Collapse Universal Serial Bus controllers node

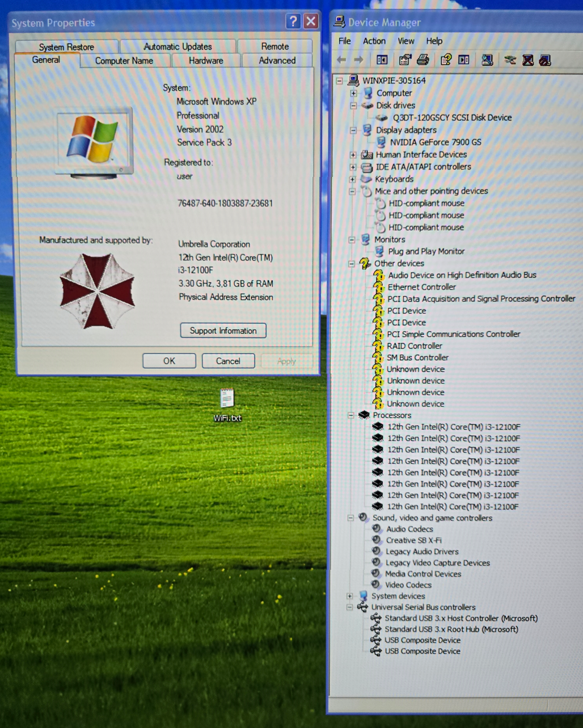point(349,607)
